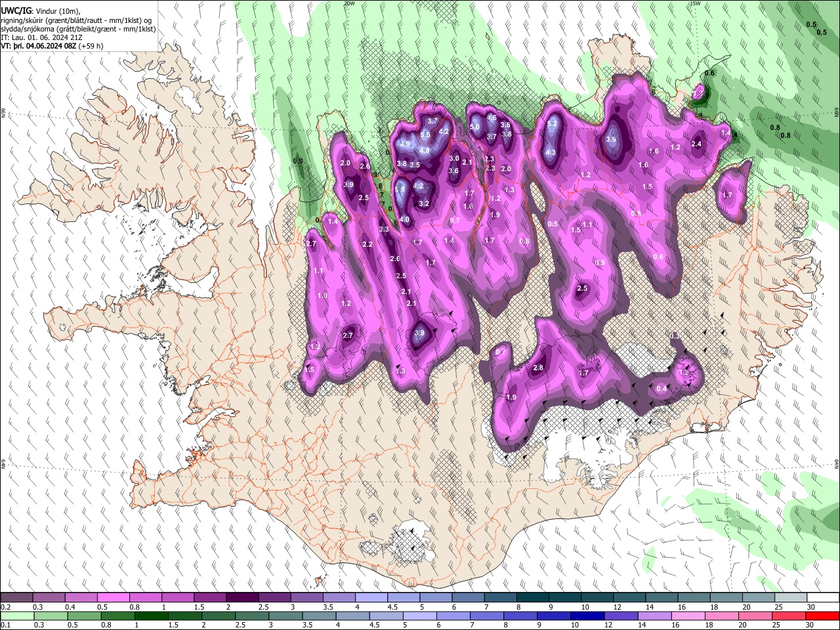
Task: Click the 5.2 snowfall value label
Action: (552, 123)
